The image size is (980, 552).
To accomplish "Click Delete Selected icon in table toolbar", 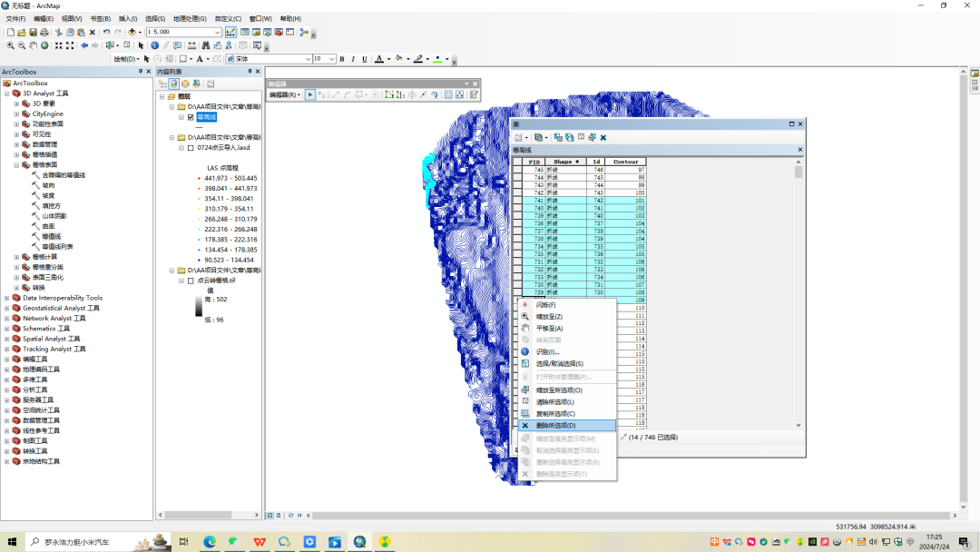I will coord(603,137).
